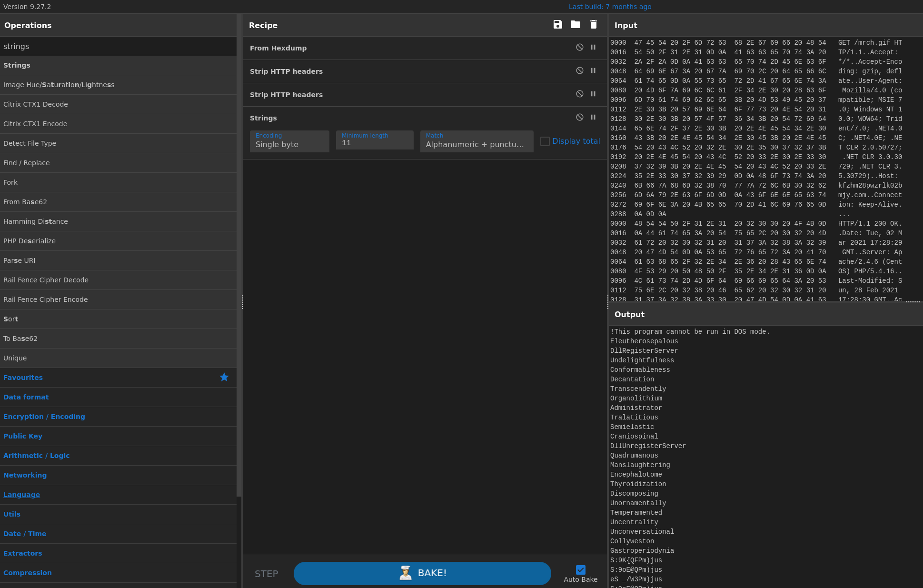This screenshot has height=588, width=923.
Task: Set breakpoint on second Strip HTTP headers
Action: pyautogui.click(x=593, y=94)
